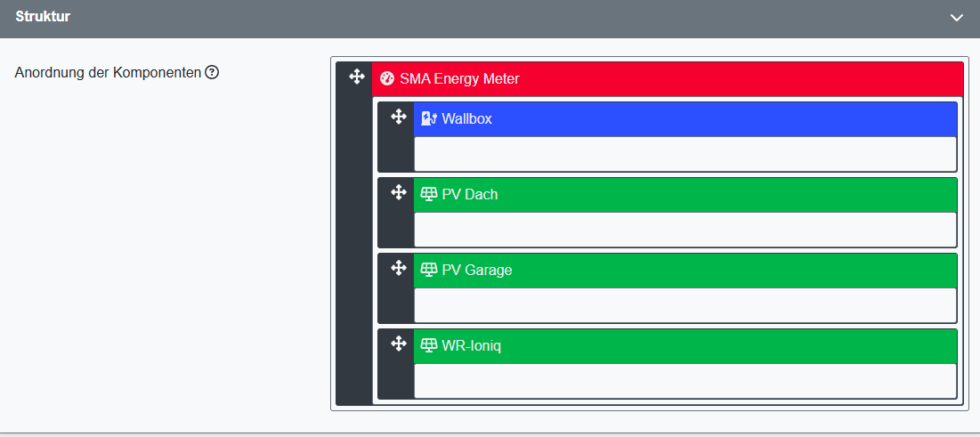Click the empty child area under Wallbox
The image size is (980, 437).
coord(684,153)
